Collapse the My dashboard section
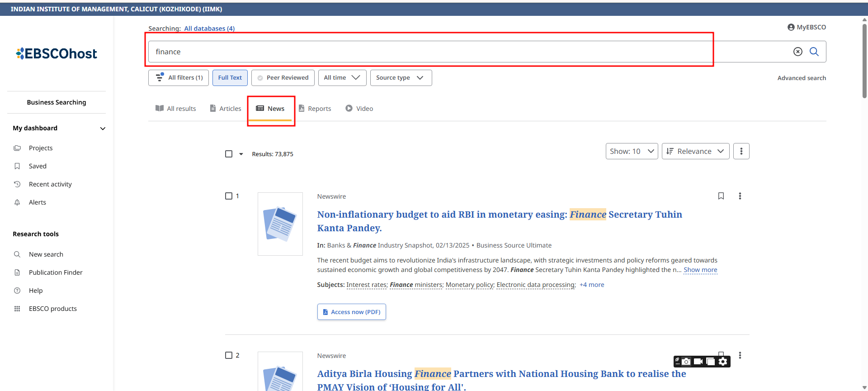Viewport: 868px width, 391px height. 103,129
